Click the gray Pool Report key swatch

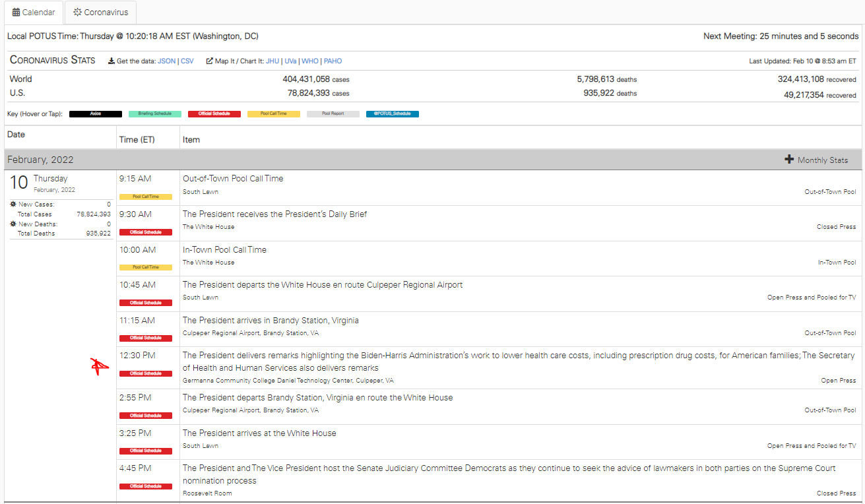tap(333, 113)
